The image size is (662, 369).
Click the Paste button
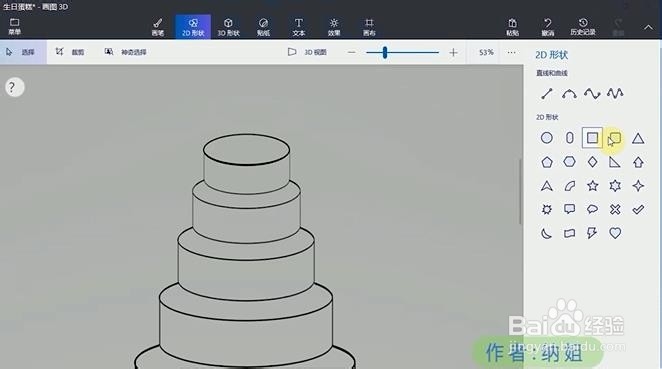pos(513,27)
